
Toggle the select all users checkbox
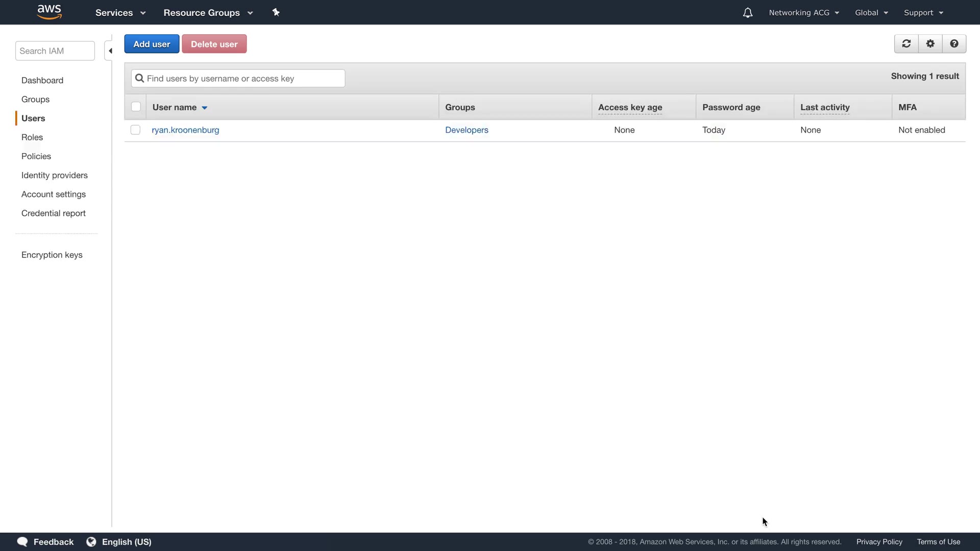coord(136,107)
